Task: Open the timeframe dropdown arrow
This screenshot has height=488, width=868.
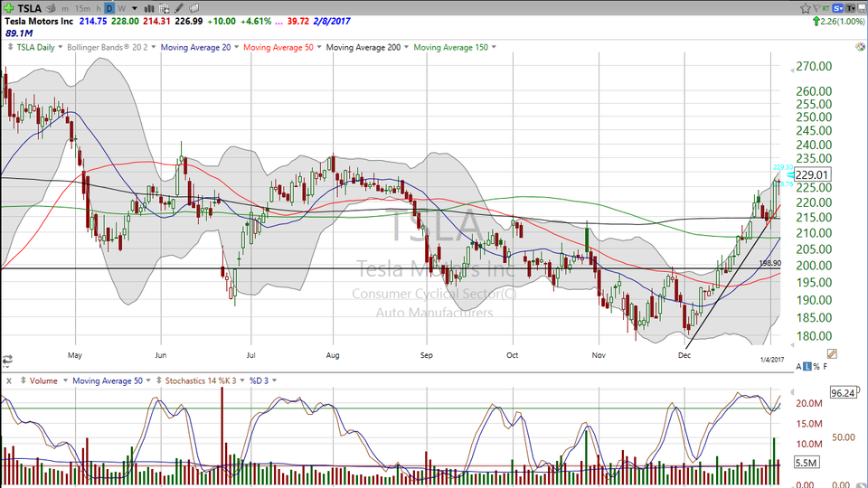Action: (134, 8)
